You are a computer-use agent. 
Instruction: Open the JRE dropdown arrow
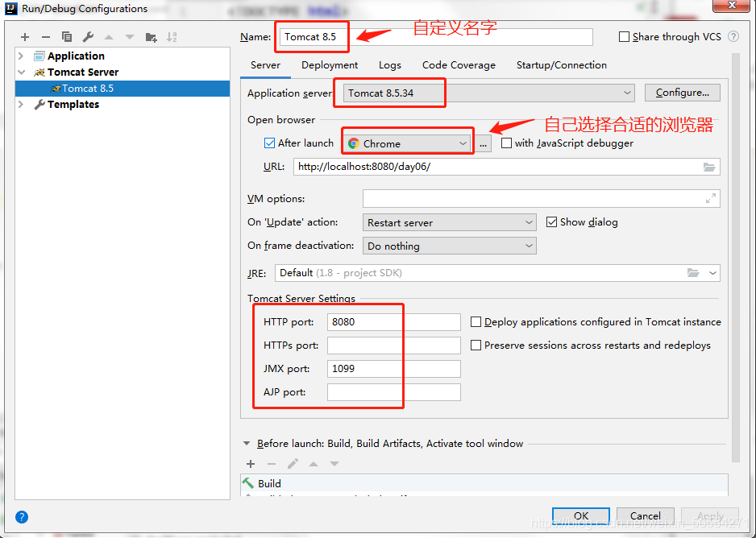pos(712,273)
